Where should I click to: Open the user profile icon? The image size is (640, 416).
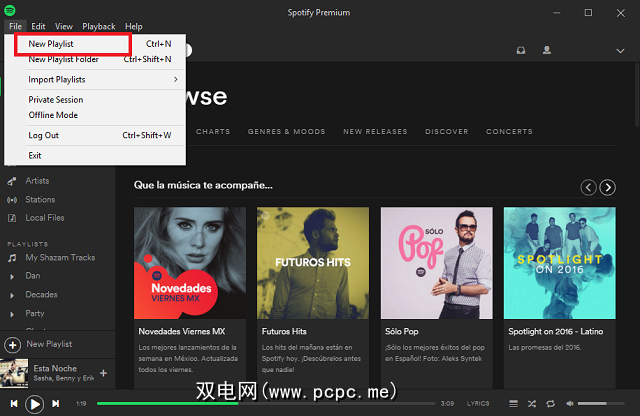pyautogui.click(x=547, y=50)
